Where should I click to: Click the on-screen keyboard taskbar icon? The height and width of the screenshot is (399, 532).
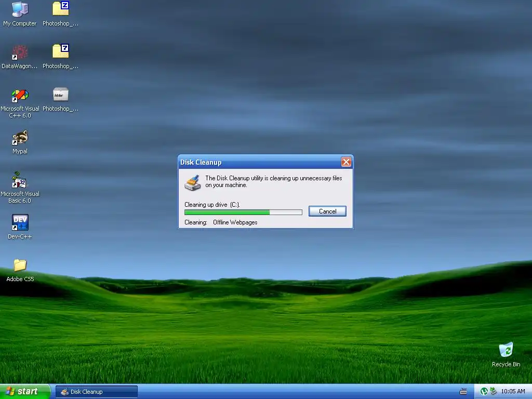pyautogui.click(x=463, y=392)
